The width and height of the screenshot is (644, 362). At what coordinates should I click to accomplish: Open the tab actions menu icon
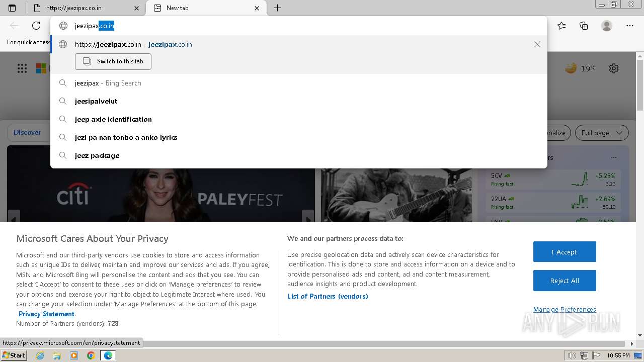pyautogui.click(x=12, y=8)
